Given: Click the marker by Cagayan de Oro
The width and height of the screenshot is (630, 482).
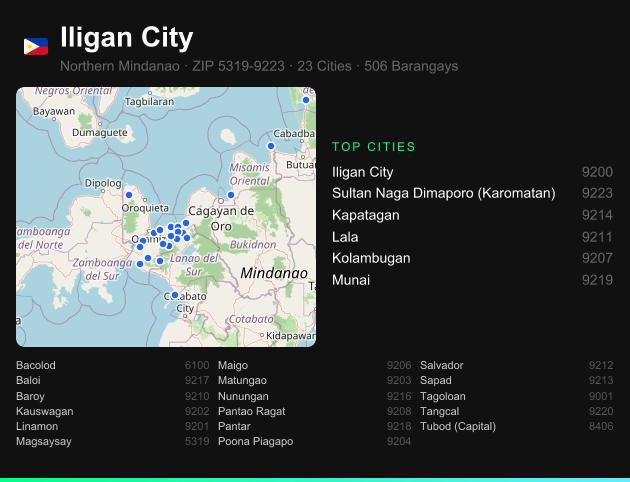Looking at the screenshot, I should pos(231,195).
